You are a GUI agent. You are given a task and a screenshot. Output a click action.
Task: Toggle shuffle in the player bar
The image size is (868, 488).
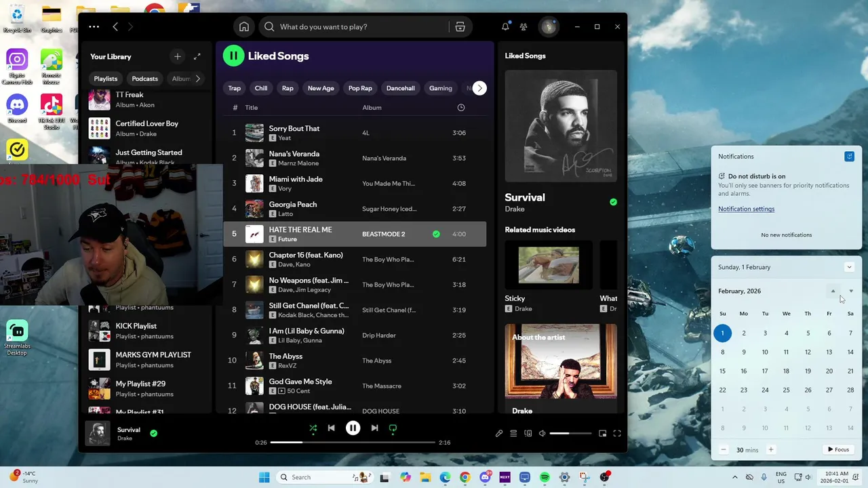click(x=313, y=428)
